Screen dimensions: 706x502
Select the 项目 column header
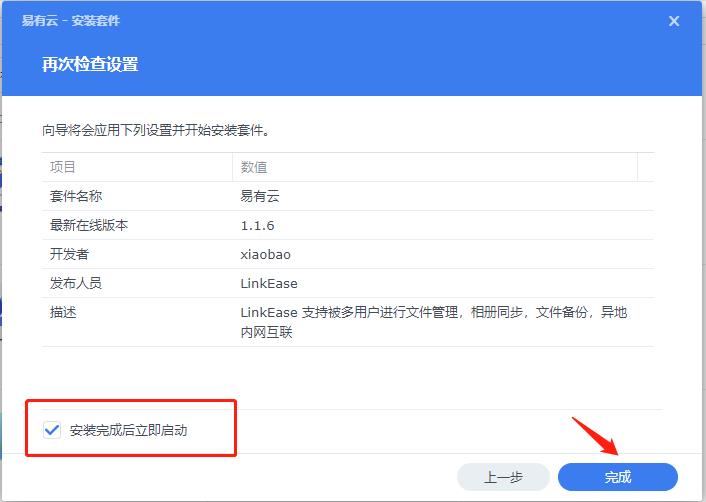click(137, 167)
